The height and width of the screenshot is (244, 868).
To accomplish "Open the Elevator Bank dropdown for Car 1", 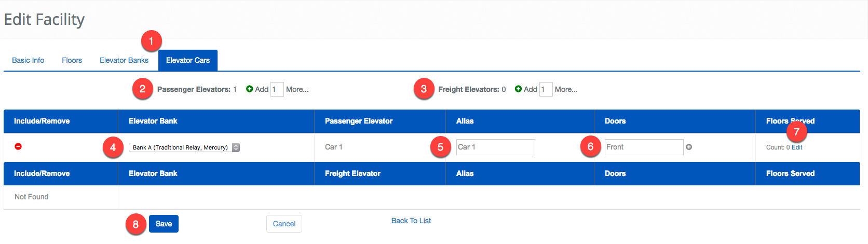I will [184, 147].
